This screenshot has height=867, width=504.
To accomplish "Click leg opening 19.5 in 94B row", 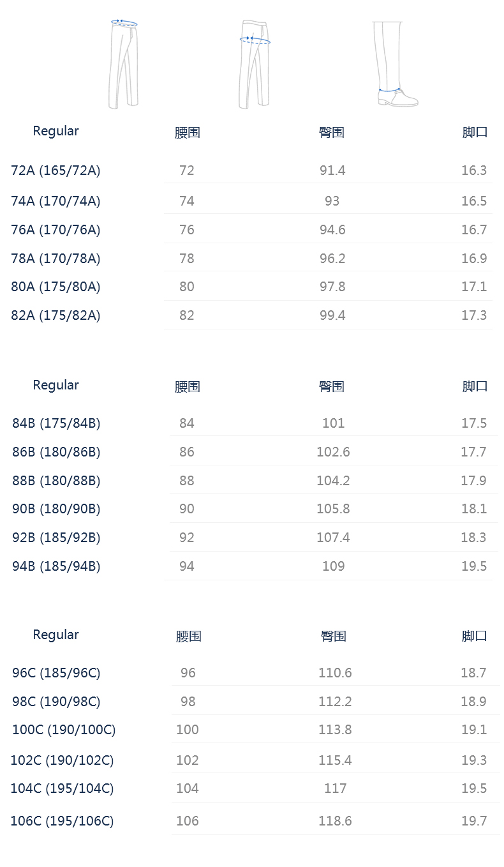I will point(474,566).
